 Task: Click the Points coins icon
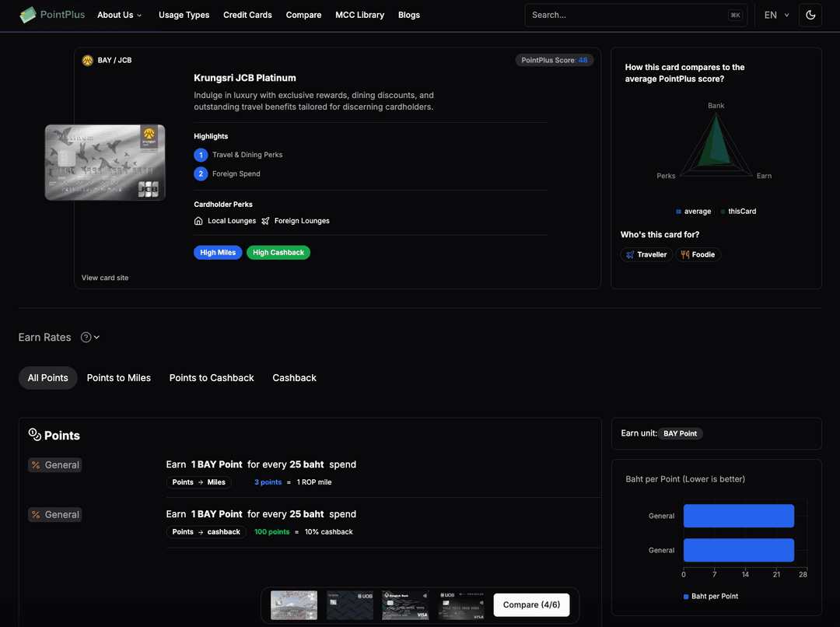tap(35, 435)
